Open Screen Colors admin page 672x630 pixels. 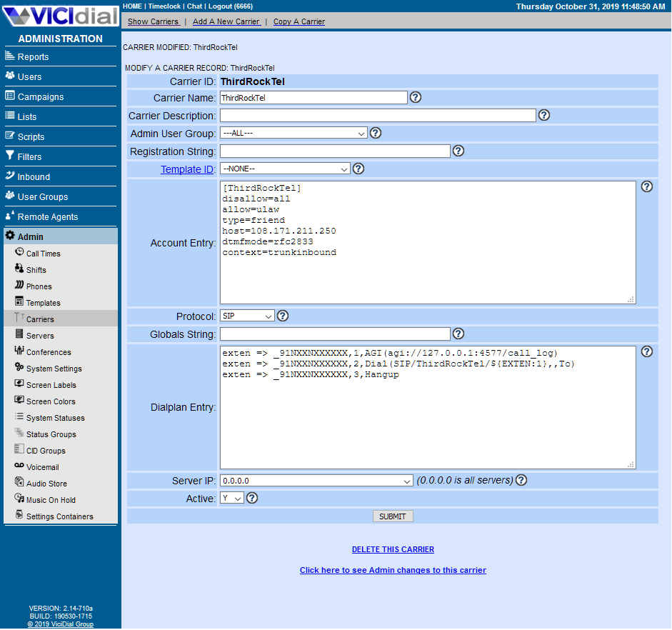tap(51, 401)
